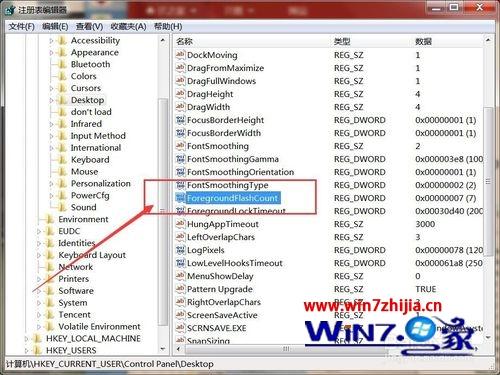The width and height of the screenshot is (500, 375).
Task: Expand the Appearance key arrow
Action: pyautogui.click(x=51, y=53)
